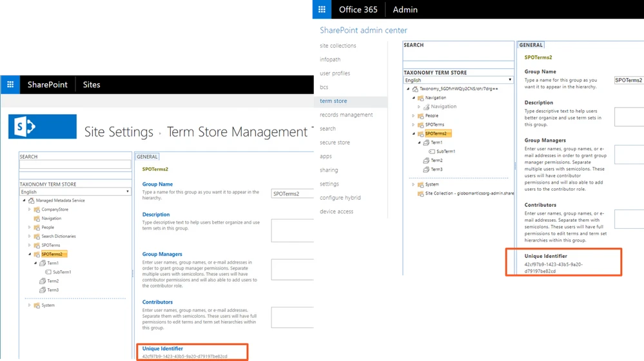The width and height of the screenshot is (644, 361).
Task: Click Office 365 in the top header
Action: point(358,10)
